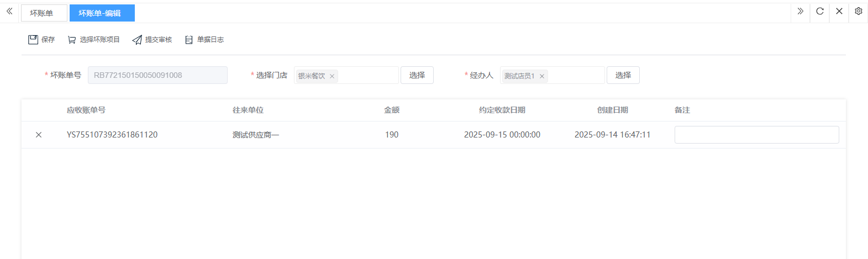Viewport: 868px width, 259px height.
Task: Click 选择 button beside the store field
Action: tap(417, 75)
